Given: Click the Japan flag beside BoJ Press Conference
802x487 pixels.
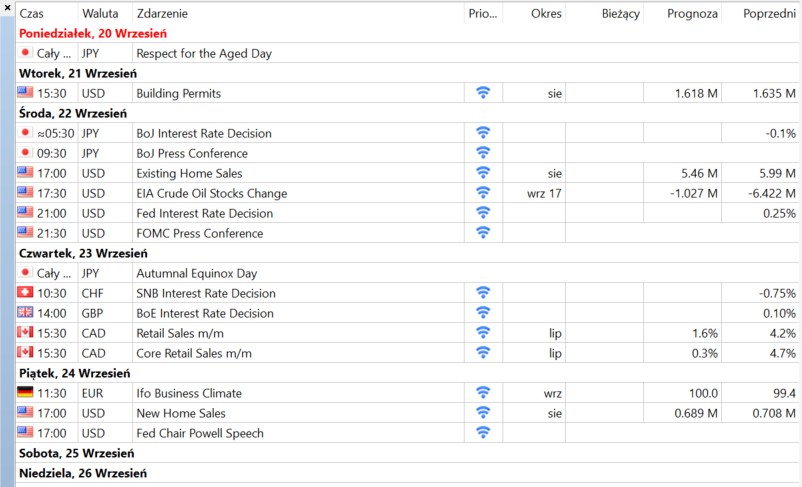Looking at the screenshot, I should 25,152.
